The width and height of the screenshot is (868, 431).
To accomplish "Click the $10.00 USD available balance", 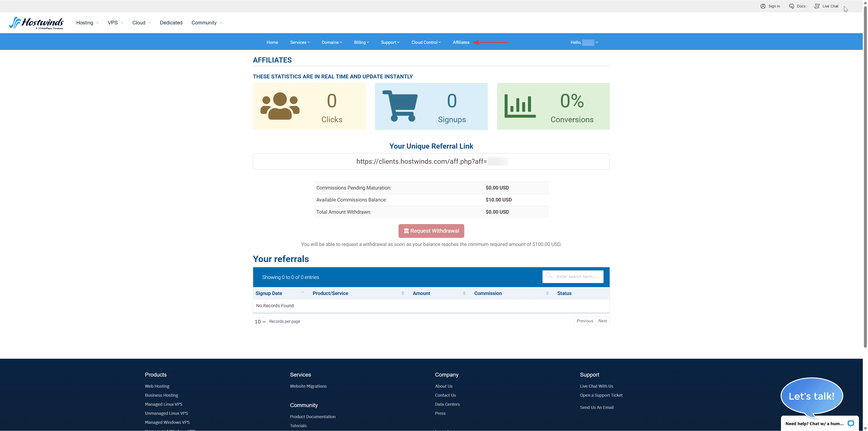I will [499, 200].
